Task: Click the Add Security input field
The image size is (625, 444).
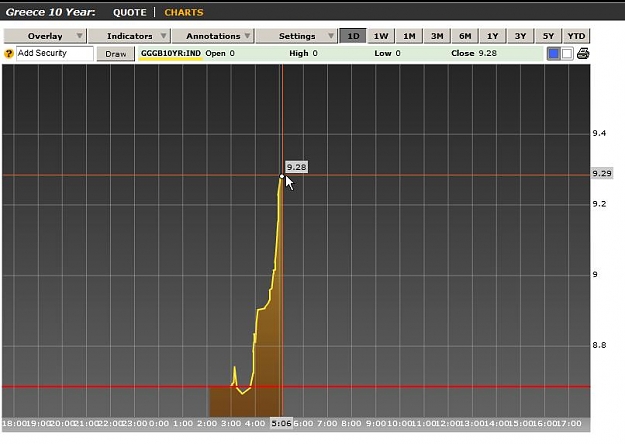Action: (55, 53)
